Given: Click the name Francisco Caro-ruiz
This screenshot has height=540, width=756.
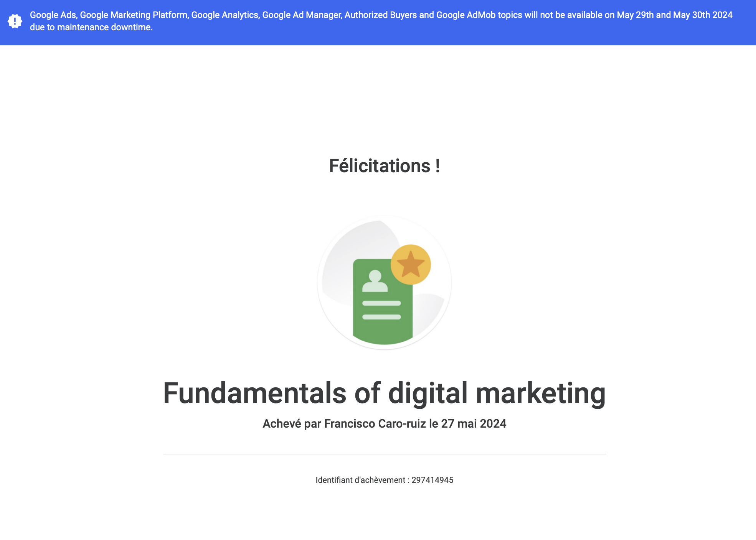Looking at the screenshot, I should 375,424.
